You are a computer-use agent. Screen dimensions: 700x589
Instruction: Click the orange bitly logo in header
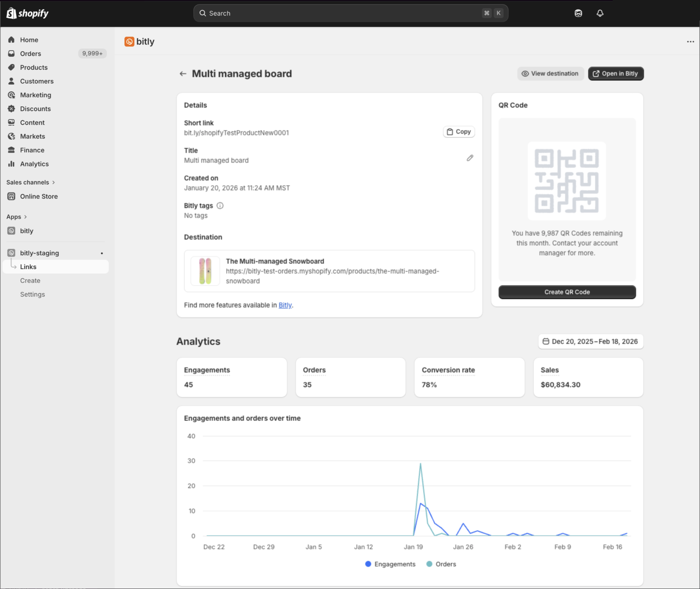[129, 41]
